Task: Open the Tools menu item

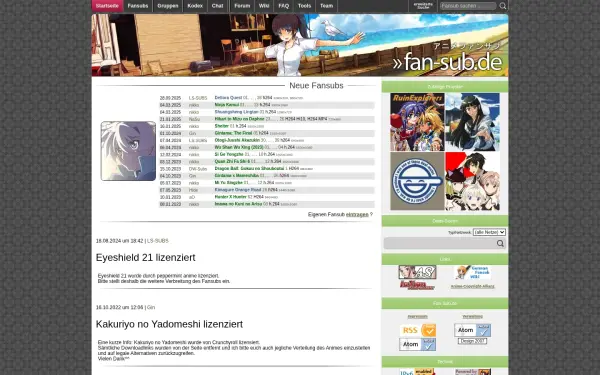Action: [x=304, y=6]
